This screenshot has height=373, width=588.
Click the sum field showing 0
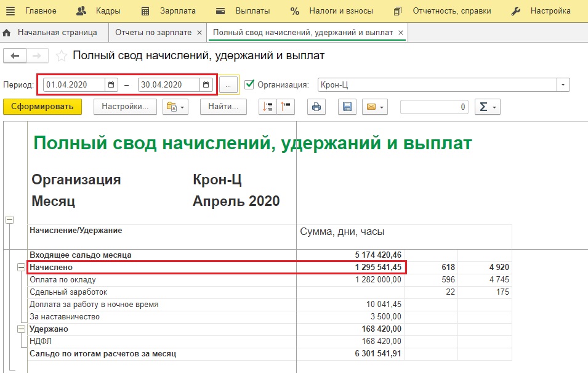point(434,107)
